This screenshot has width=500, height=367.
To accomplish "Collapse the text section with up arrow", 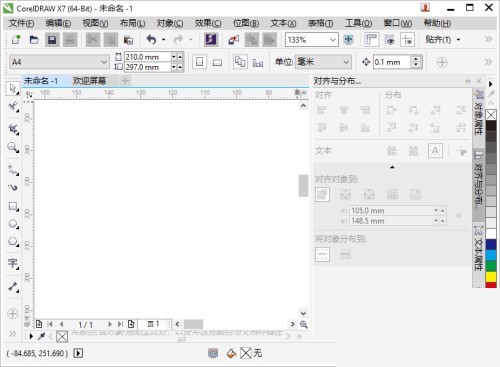I will click(392, 167).
